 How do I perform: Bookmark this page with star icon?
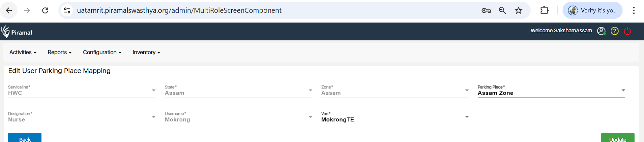[519, 10]
